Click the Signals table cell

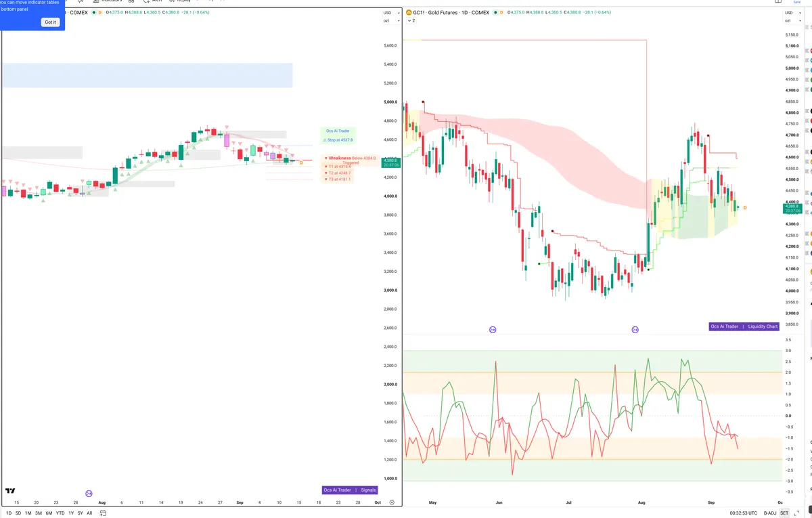368,490
